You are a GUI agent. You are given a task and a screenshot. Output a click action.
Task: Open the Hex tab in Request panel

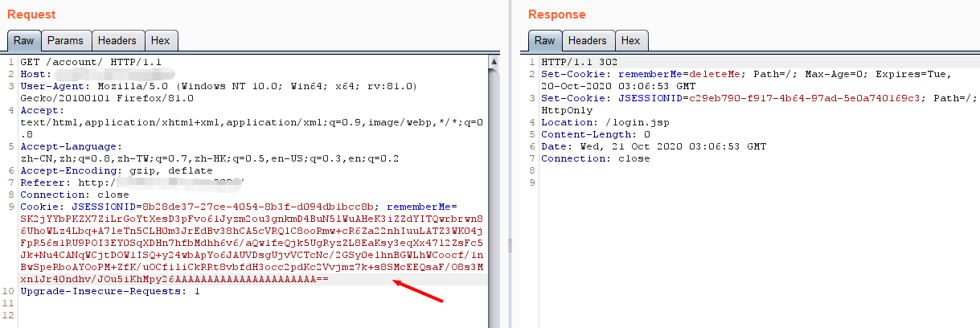[x=161, y=40]
